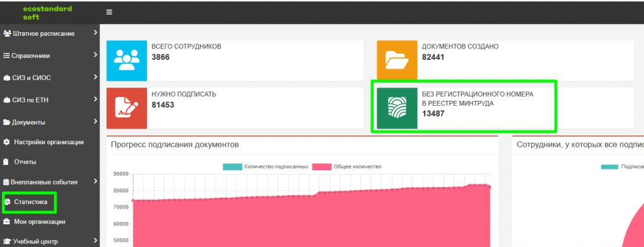
Task: Click the pink Общее количество legend swatch
Action: click(321, 167)
